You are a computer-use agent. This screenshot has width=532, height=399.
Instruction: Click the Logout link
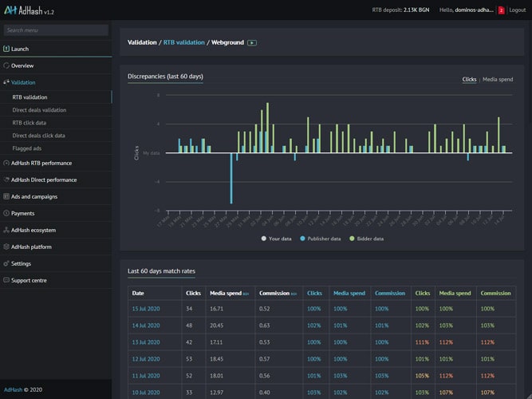pos(518,10)
